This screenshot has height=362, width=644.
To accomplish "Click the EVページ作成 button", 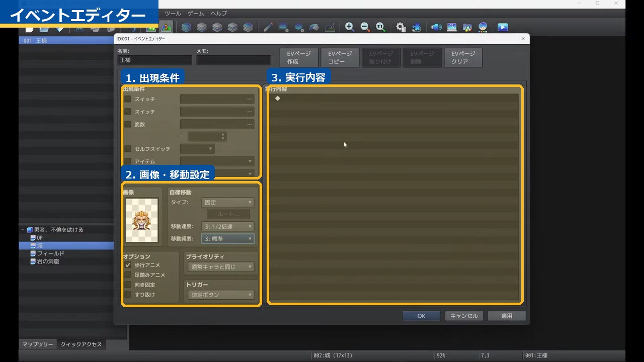I will (x=299, y=58).
